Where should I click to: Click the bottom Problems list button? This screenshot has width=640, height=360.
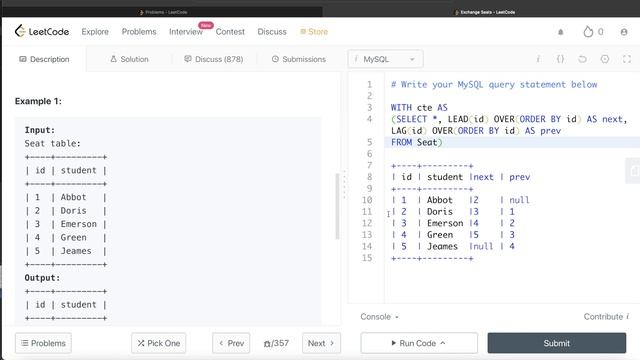[43, 343]
